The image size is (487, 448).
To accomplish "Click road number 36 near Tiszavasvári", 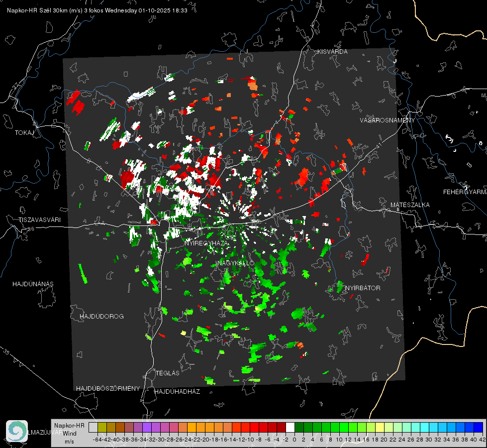I will point(31,229).
